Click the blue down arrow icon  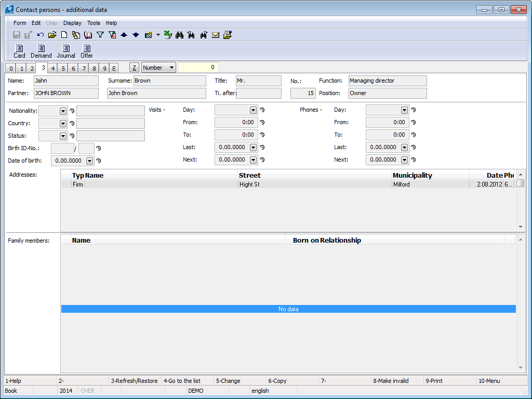tap(136, 35)
